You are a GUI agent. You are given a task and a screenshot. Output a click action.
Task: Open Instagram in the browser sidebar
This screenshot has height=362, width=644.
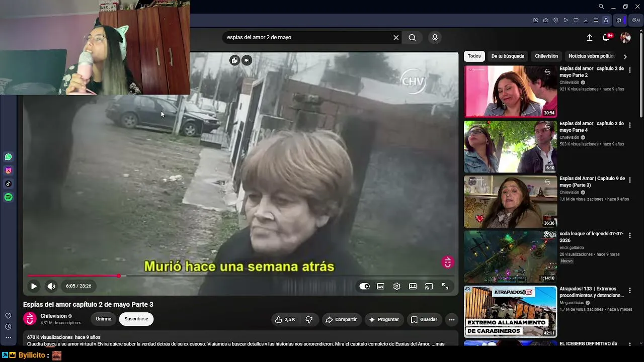[8, 170]
